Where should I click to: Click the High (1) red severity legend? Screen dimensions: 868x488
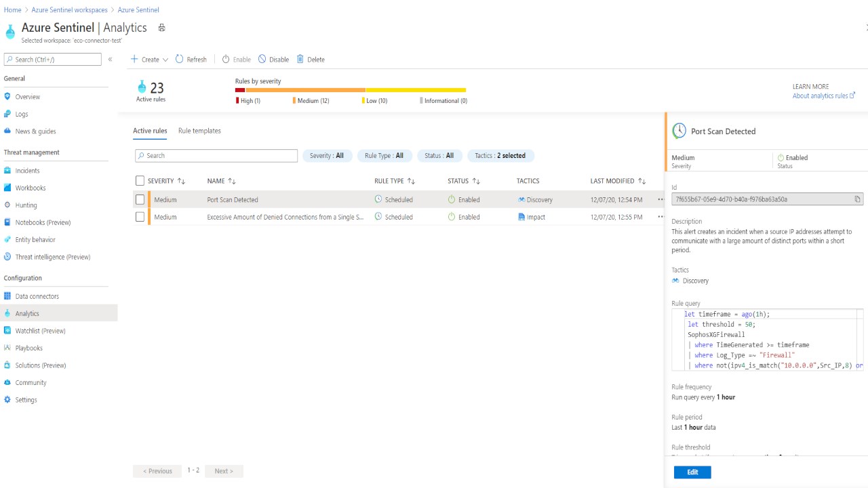point(248,101)
